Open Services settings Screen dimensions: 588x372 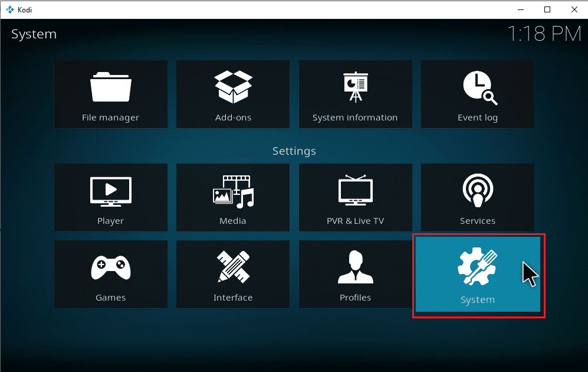(x=477, y=197)
